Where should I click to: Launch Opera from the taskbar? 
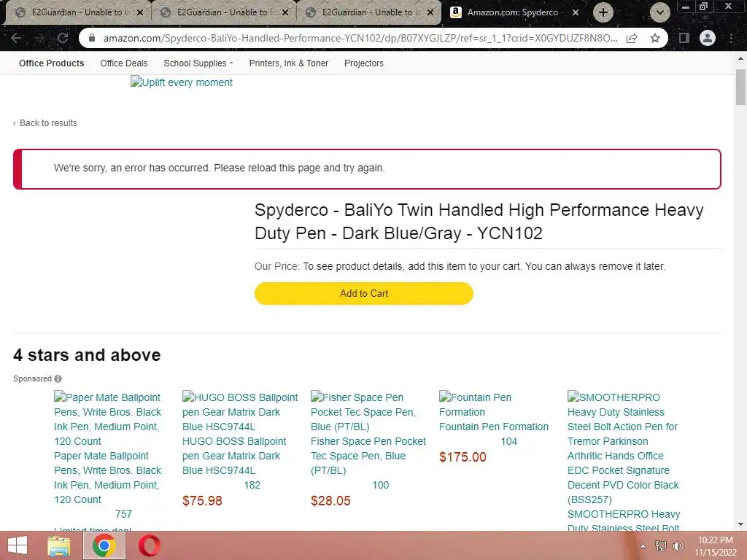point(149,545)
